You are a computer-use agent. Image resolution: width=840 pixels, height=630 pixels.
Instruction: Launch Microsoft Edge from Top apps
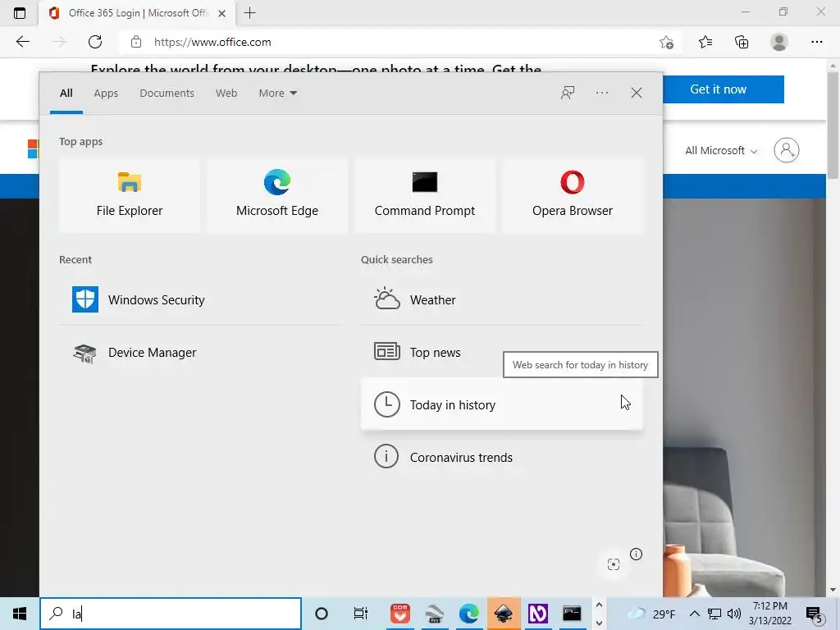pyautogui.click(x=277, y=195)
